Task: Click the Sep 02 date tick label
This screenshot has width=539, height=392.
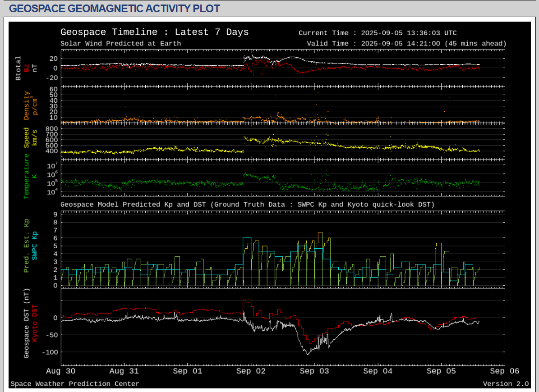Action: point(251,371)
